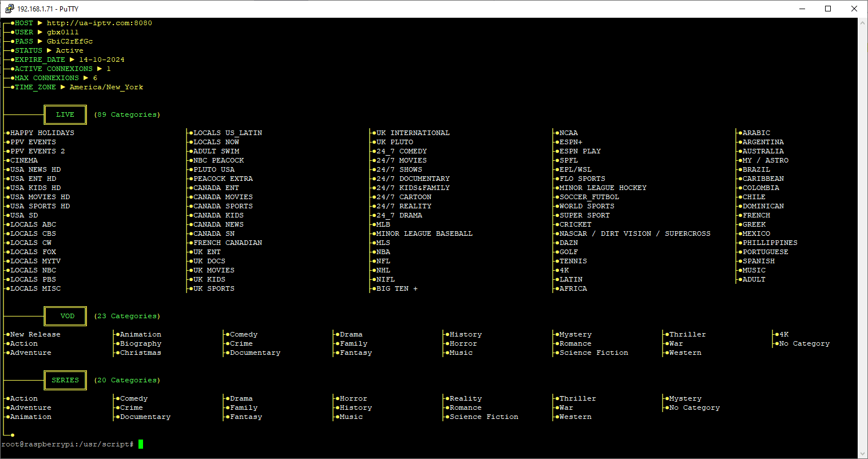Click the 'TENNIS' live category
Image resolution: width=868 pixels, height=459 pixels.
[573, 261]
